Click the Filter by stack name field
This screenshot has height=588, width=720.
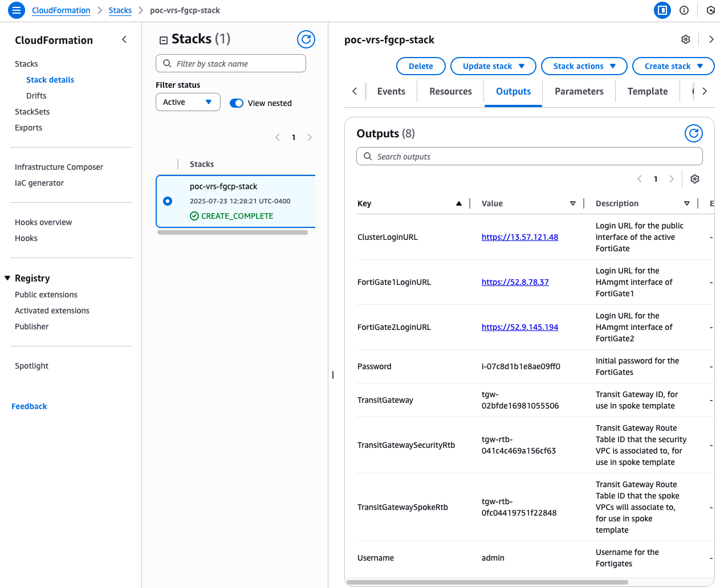231,63
